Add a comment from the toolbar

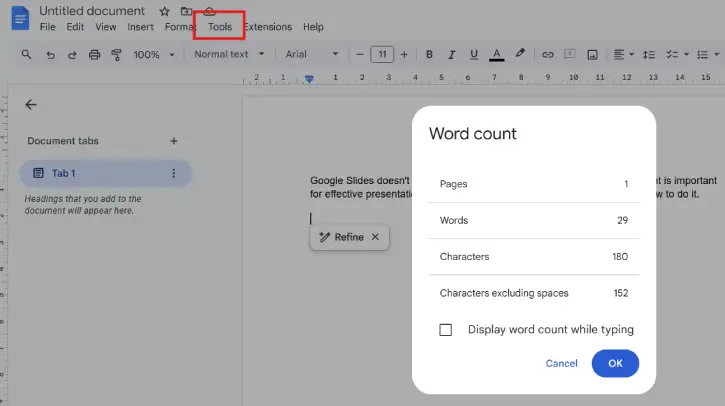[x=570, y=54]
